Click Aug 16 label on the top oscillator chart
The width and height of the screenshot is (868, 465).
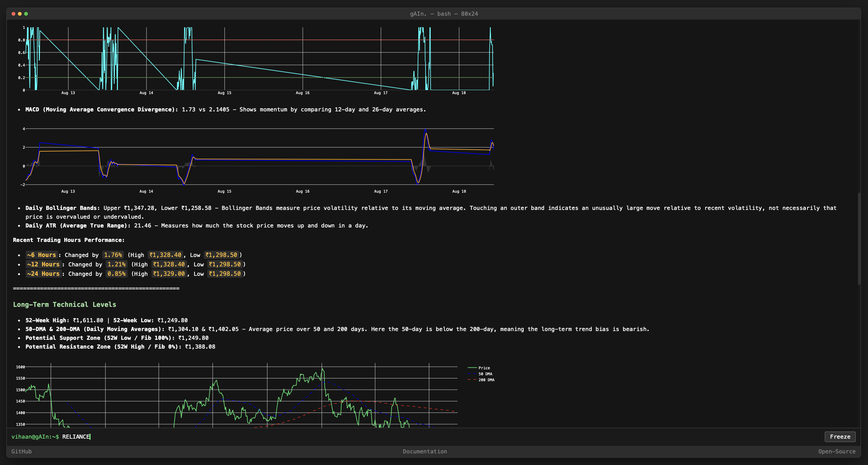click(x=303, y=93)
